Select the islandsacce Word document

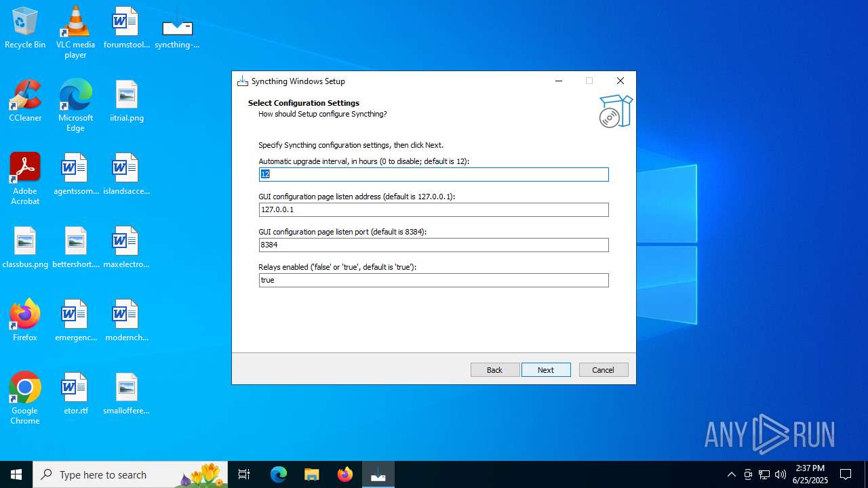click(126, 174)
